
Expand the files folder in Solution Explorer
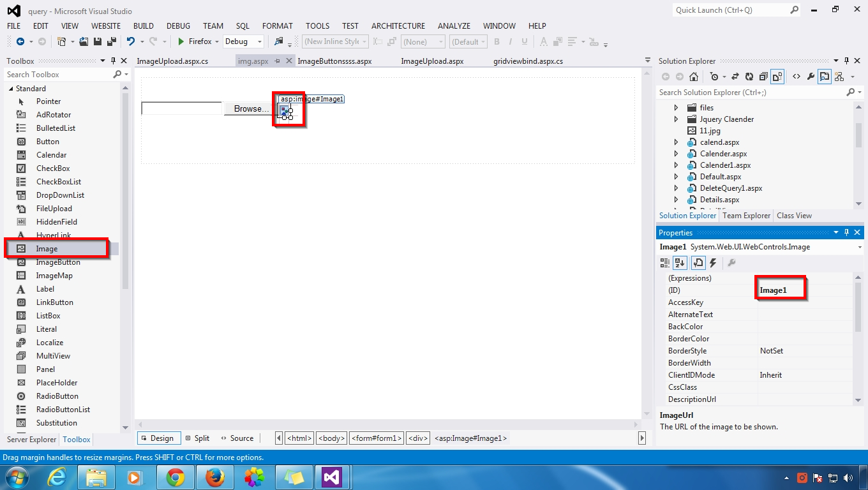675,107
